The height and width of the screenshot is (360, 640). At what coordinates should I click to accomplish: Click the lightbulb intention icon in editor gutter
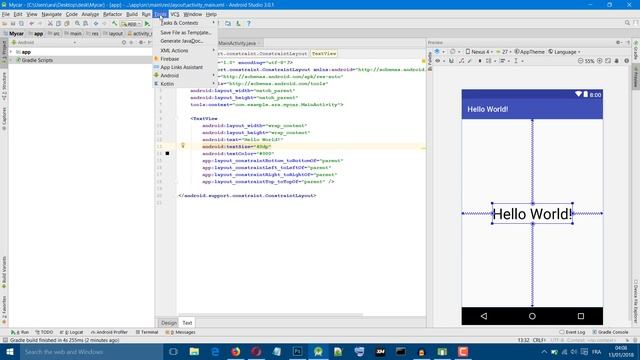183,146
